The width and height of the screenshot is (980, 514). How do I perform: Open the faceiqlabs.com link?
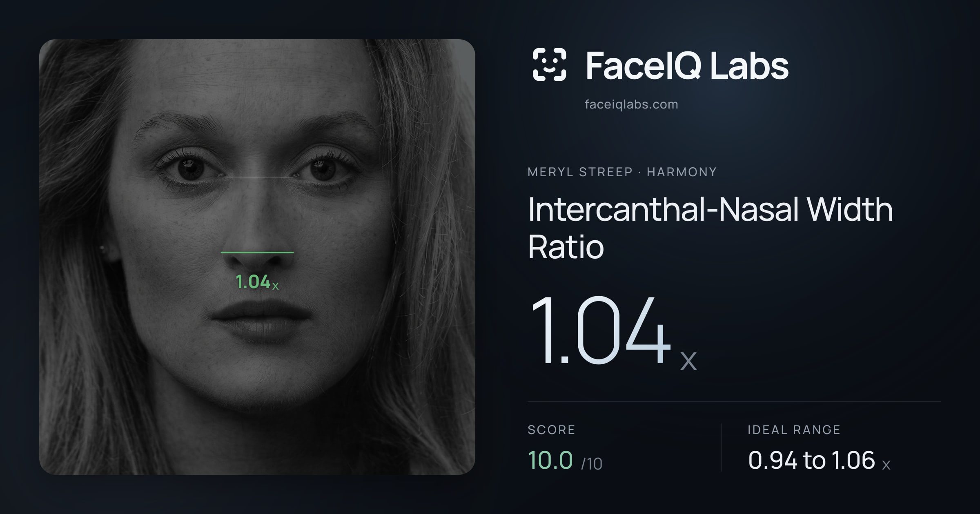coord(631,104)
